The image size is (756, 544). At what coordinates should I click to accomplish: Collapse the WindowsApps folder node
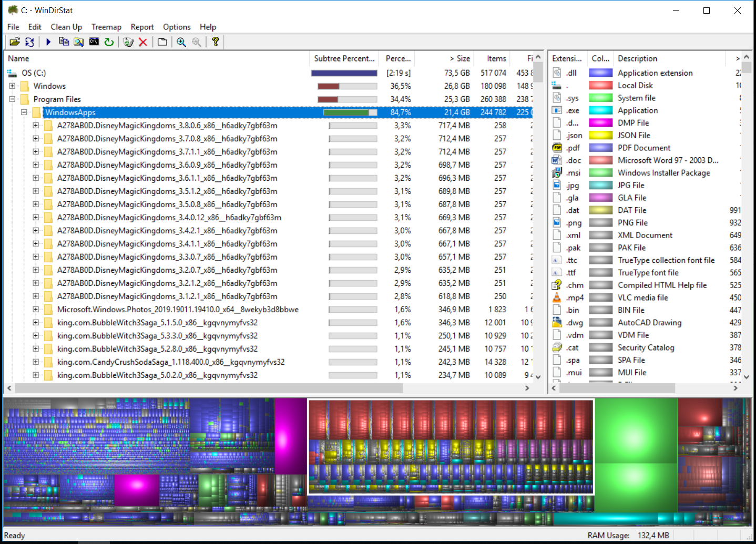click(x=24, y=112)
